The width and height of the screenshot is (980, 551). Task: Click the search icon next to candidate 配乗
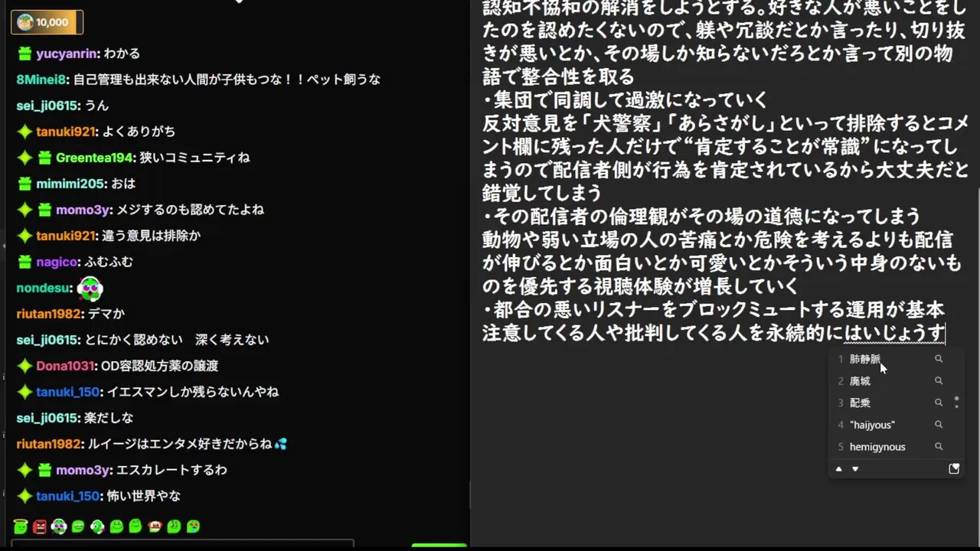pyautogui.click(x=939, y=403)
